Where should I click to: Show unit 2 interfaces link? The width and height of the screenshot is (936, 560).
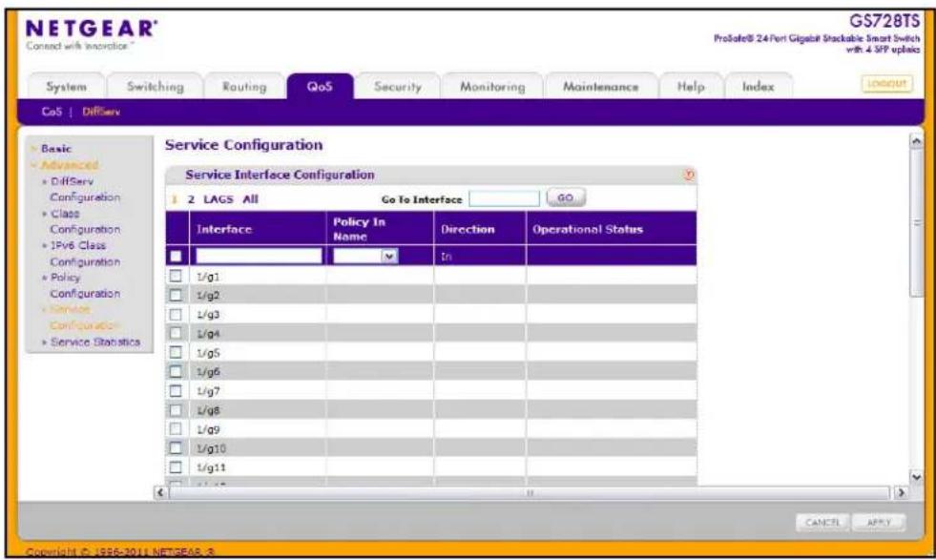191,199
